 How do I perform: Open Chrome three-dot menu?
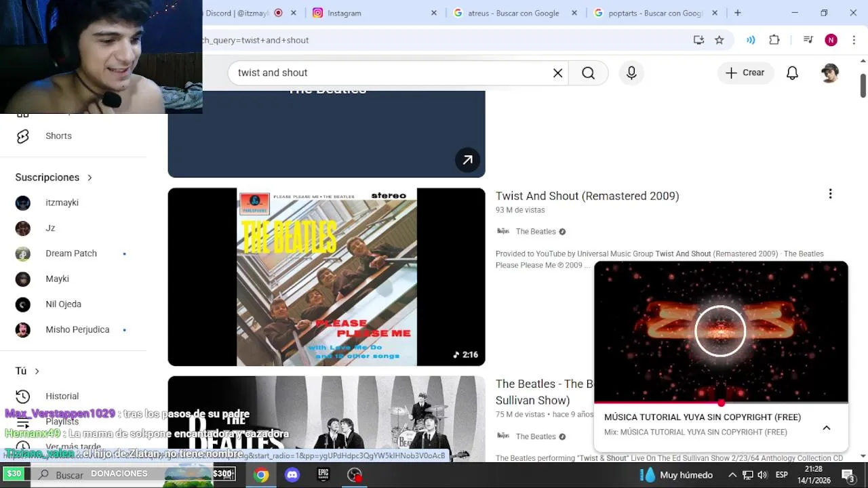pyautogui.click(x=854, y=40)
